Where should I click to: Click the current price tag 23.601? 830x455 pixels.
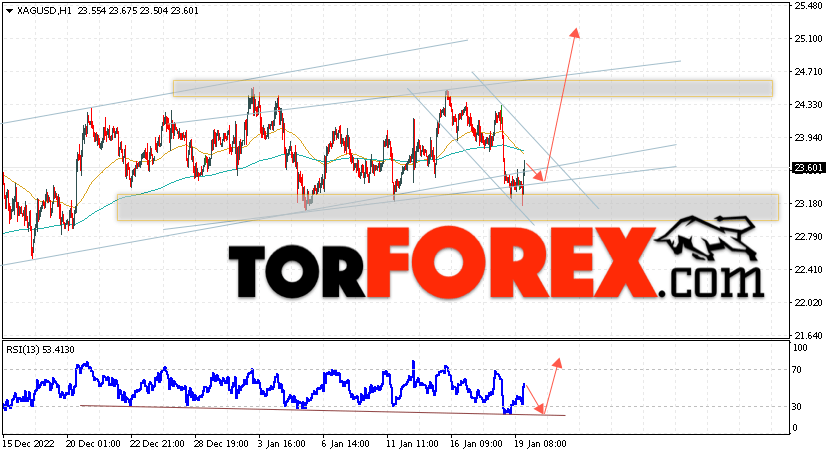point(808,168)
